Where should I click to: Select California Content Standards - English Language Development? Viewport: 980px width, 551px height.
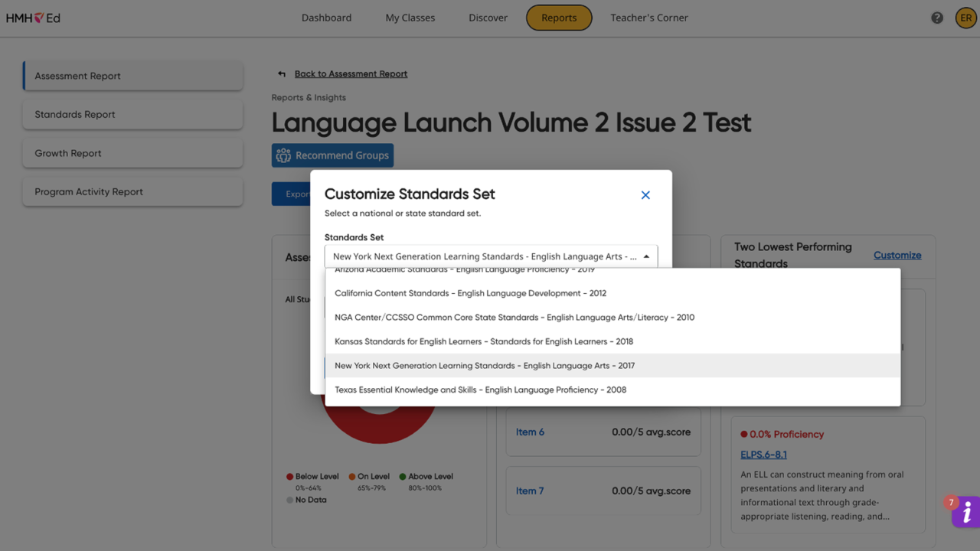[470, 292]
